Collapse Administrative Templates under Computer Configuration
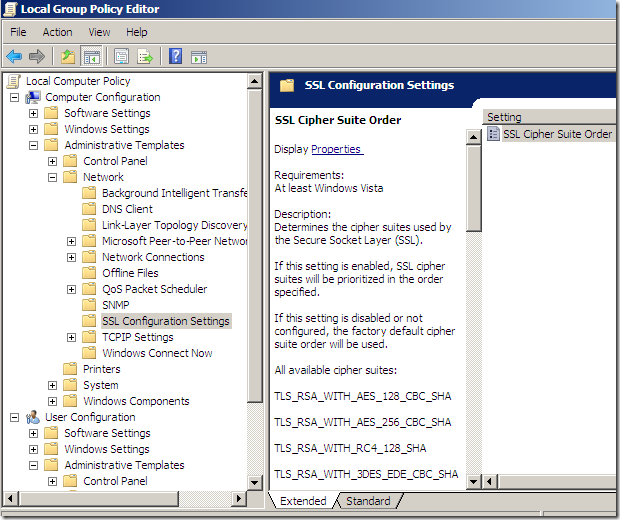 pos(34,146)
